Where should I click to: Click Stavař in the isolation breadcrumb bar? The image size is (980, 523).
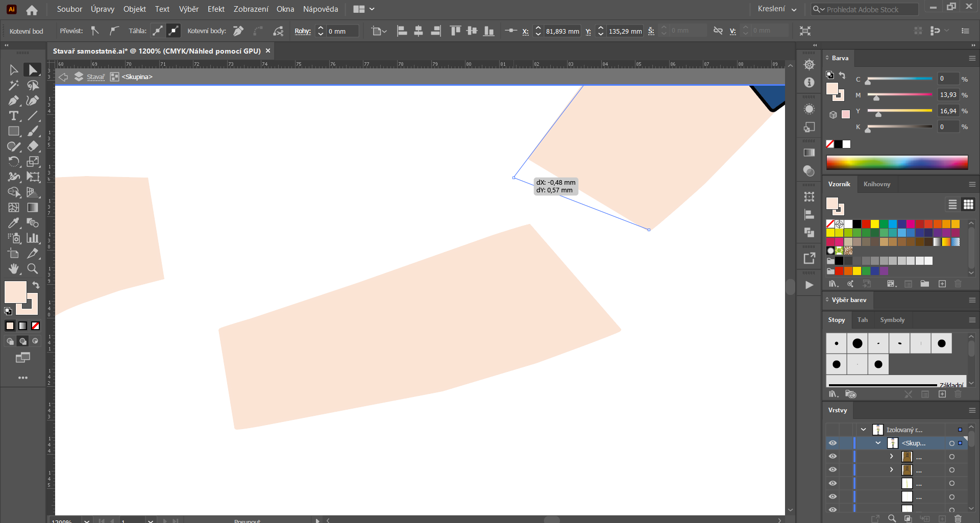tap(96, 77)
